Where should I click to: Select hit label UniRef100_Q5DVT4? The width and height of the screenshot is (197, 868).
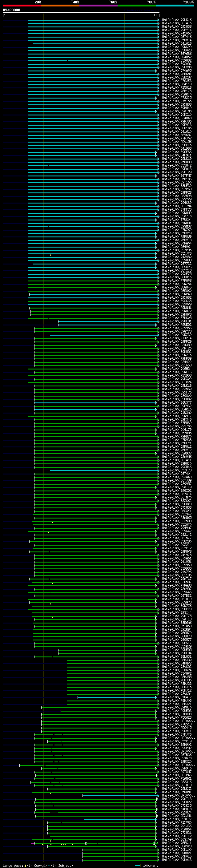coord(177,40)
